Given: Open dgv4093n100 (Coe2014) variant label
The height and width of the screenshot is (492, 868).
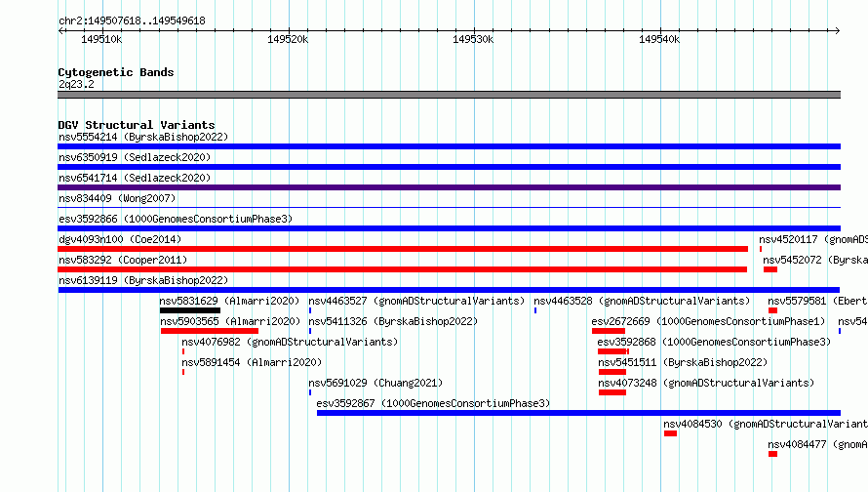Looking at the screenshot, I should click(x=120, y=239).
